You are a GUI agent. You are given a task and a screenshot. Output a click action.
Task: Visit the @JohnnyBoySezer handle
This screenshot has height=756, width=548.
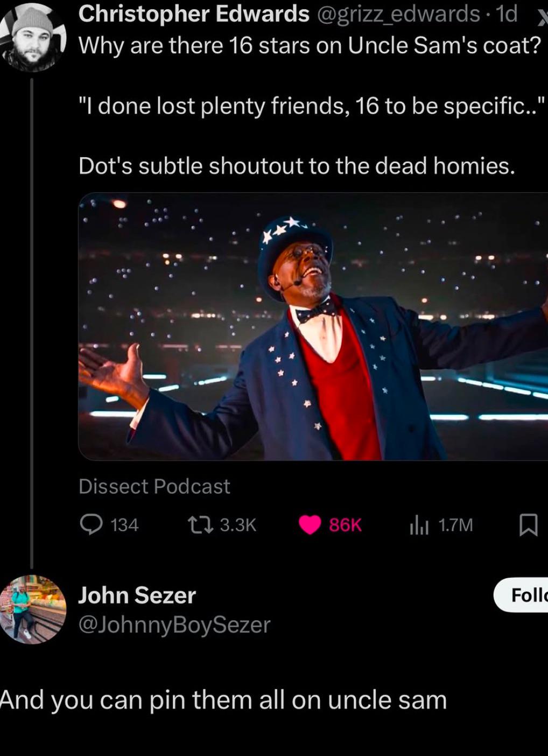(174, 625)
